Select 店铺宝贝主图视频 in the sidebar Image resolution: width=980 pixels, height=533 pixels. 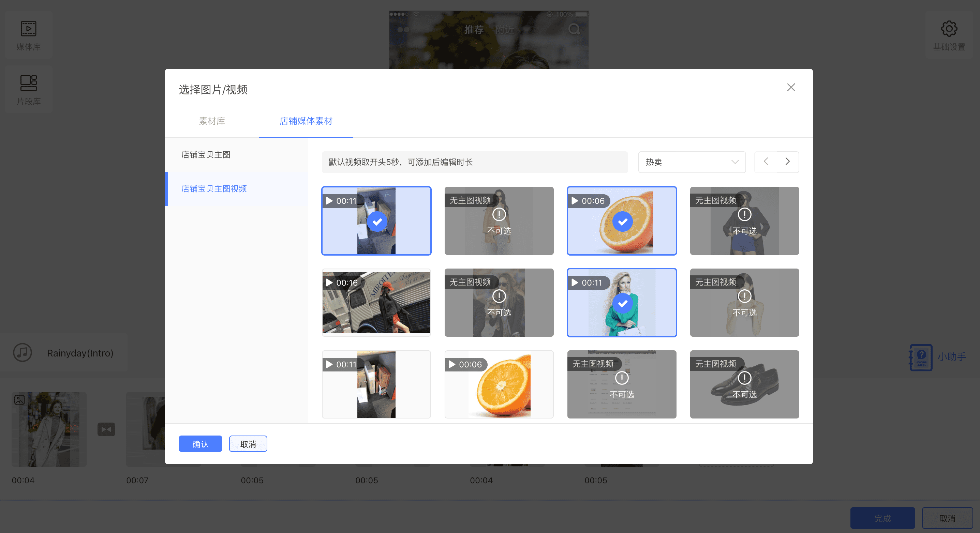pyautogui.click(x=236, y=189)
